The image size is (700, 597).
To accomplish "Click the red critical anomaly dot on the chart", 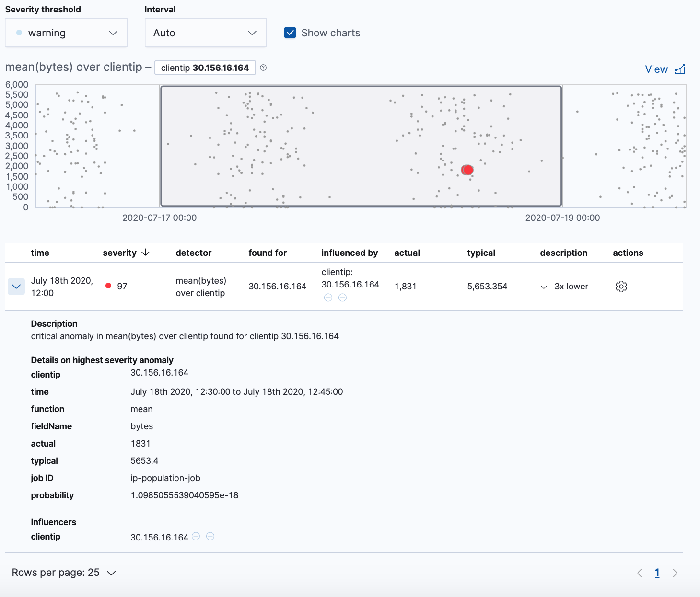I will [x=467, y=170].
